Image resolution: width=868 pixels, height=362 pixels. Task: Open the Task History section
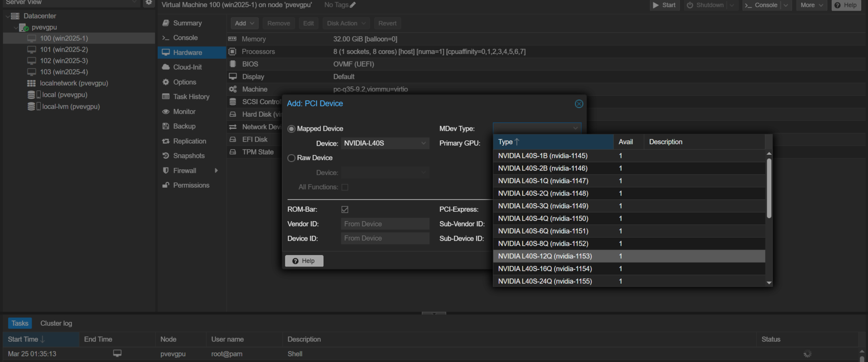tap(192, 96)
